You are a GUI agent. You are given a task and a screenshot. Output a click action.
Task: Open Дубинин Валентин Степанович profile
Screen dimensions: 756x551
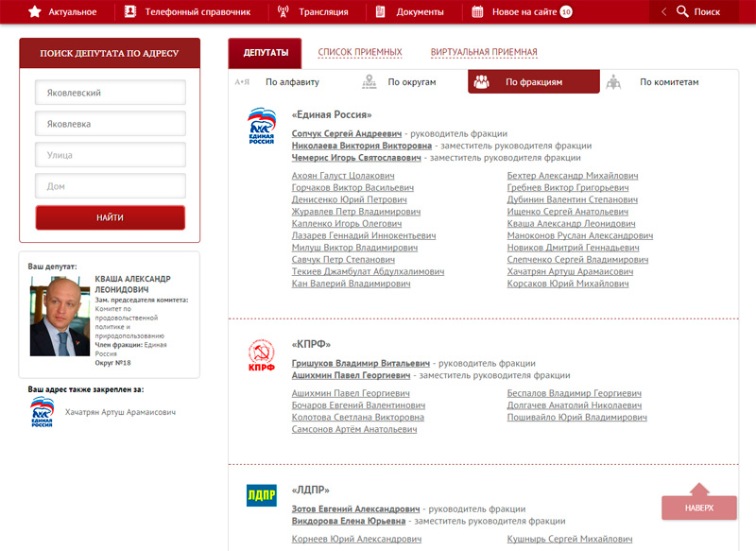(x=573, y=199)
